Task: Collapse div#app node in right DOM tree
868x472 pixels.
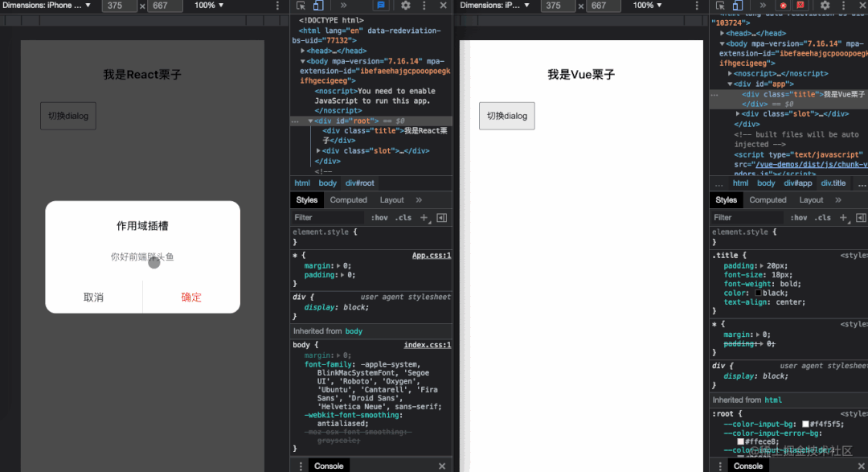Action: click(x=730, y=84)
